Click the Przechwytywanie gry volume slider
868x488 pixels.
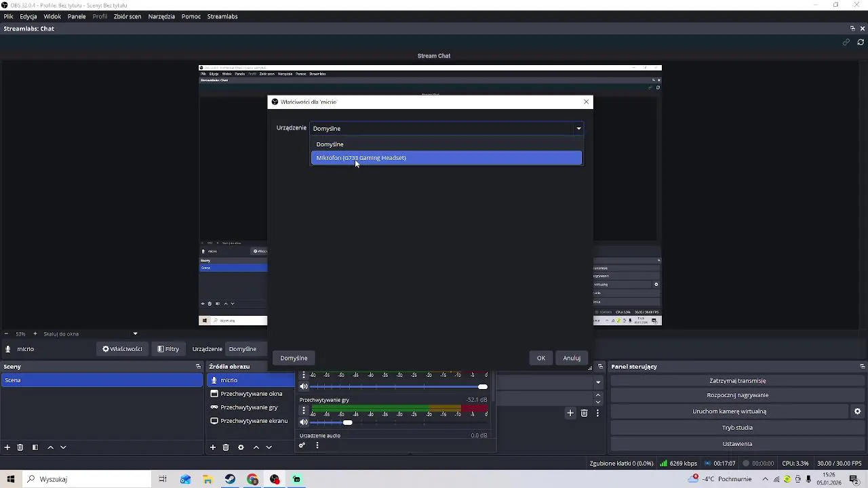[399, 422]
